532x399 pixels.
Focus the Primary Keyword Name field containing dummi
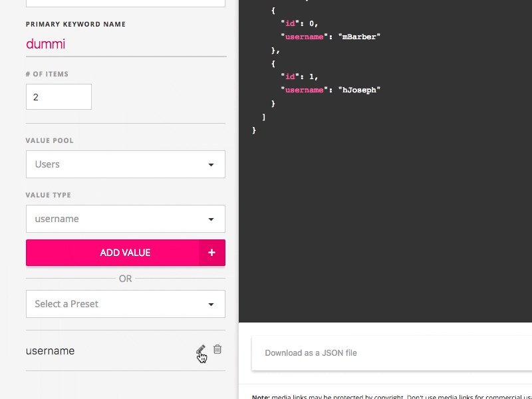point(126,44)
